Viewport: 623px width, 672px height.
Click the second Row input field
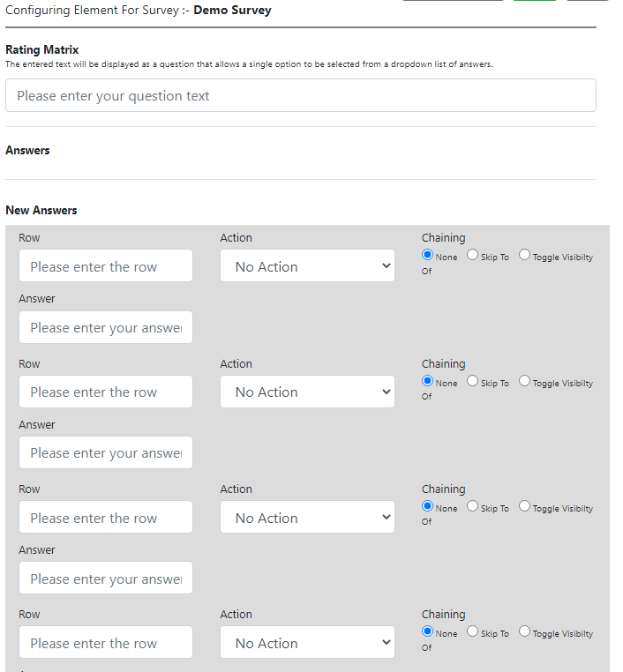pyautogui.click(x=106, y=392)
